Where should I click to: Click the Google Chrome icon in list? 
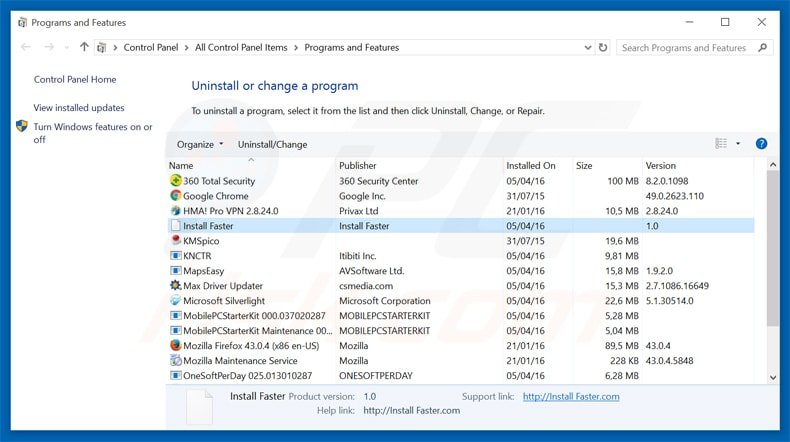(x=175, y=196)
